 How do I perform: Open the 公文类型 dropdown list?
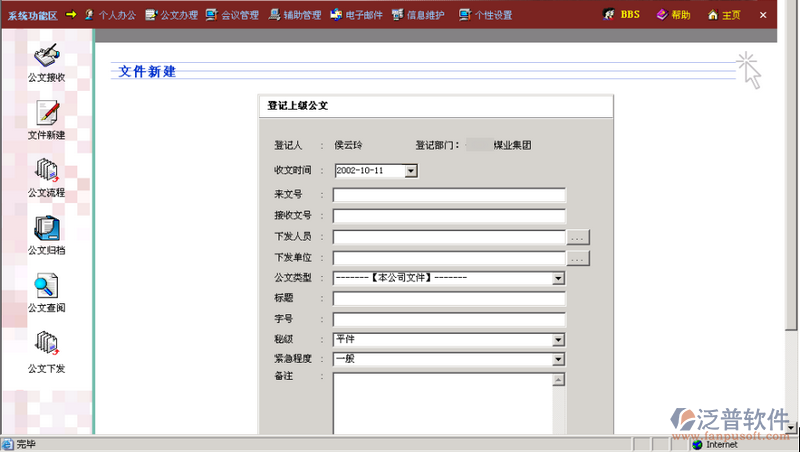(559, 278)
